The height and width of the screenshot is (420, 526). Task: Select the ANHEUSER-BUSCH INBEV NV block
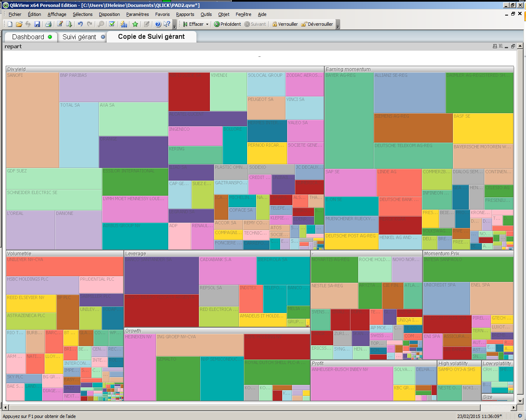pos(352,383)
